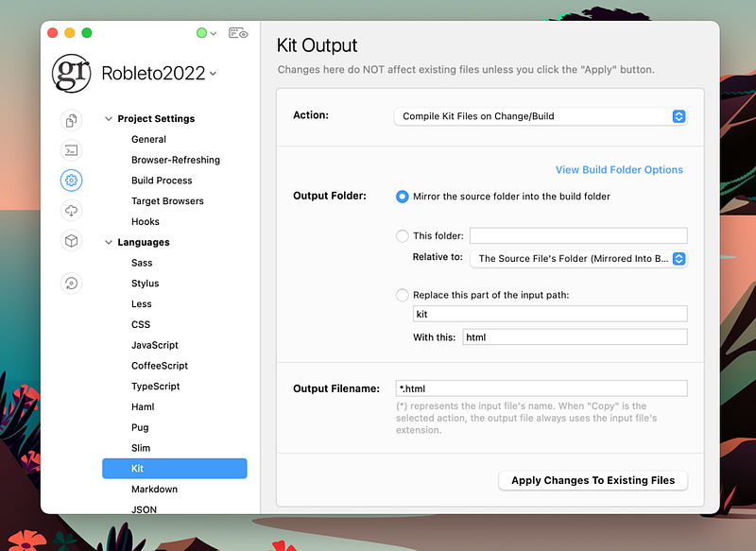Open the Files view sidebar icon
The width and height of the screenshot is (756, 551).
(x=72, y=120)
